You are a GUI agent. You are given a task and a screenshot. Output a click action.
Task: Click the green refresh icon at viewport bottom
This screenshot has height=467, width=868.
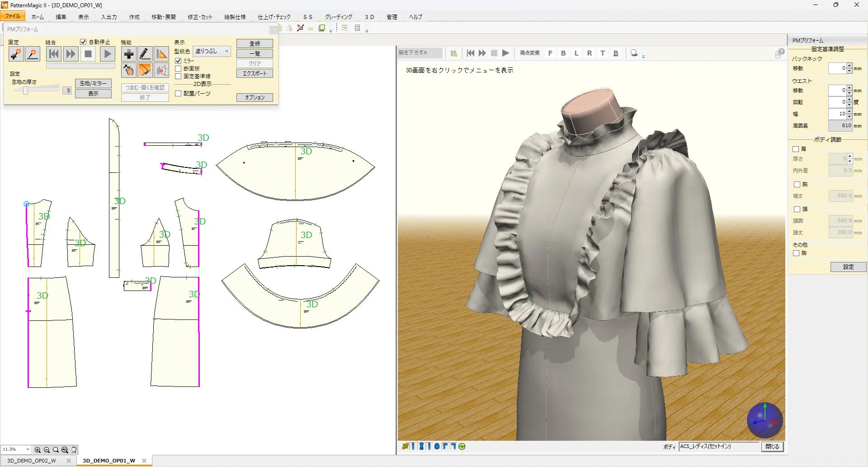coord(462,447)
